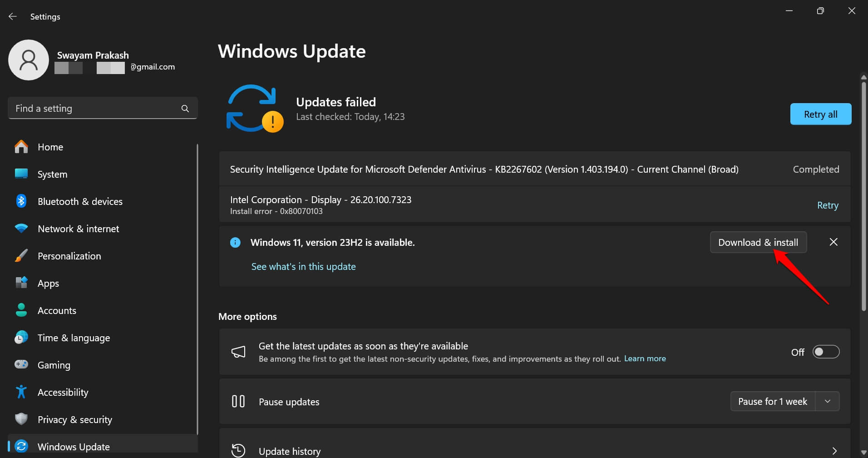Click the Personalization paintbrush icon
Viewport: 868px width, 458px height.
21,256
